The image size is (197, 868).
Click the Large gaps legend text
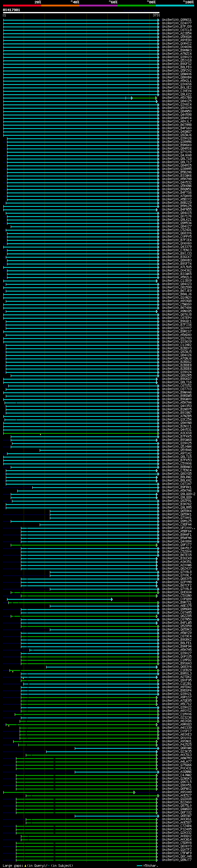point(38,865)
